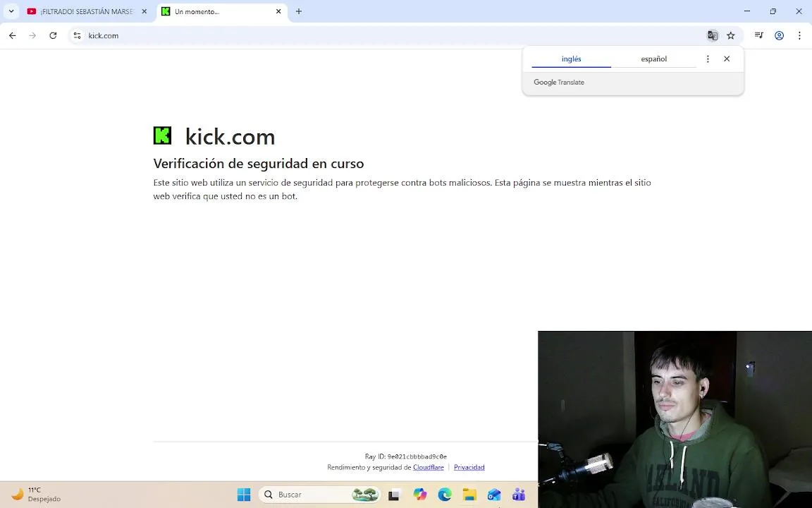
Task: Open Microsoft Teams from the taskbar
Action: (519, 495)
